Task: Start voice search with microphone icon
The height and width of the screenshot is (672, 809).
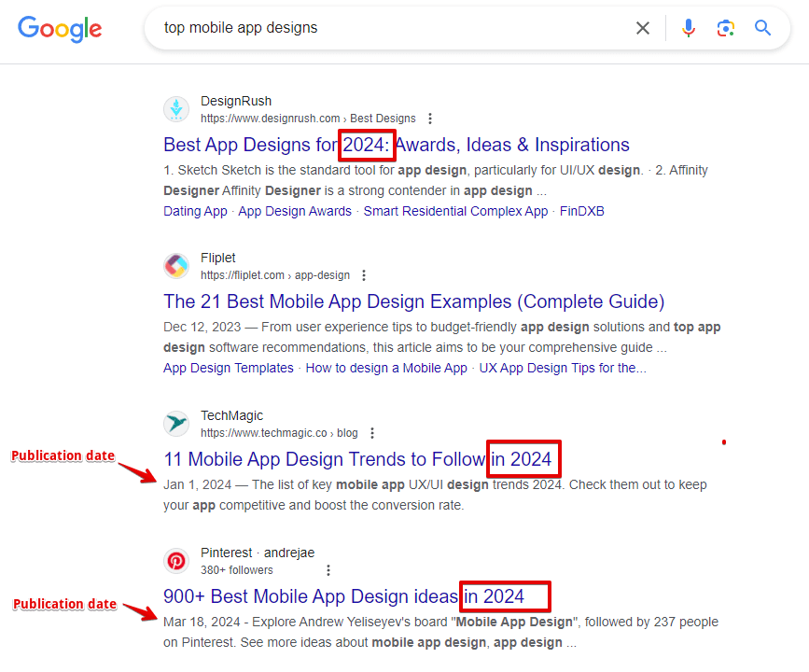Action: [x=689, y=28]
